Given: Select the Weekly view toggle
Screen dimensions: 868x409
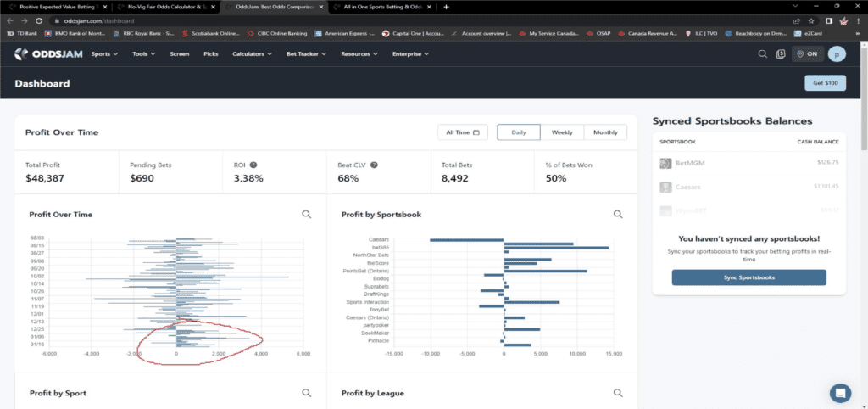Looking at the screenshot, I should (562, 132).
